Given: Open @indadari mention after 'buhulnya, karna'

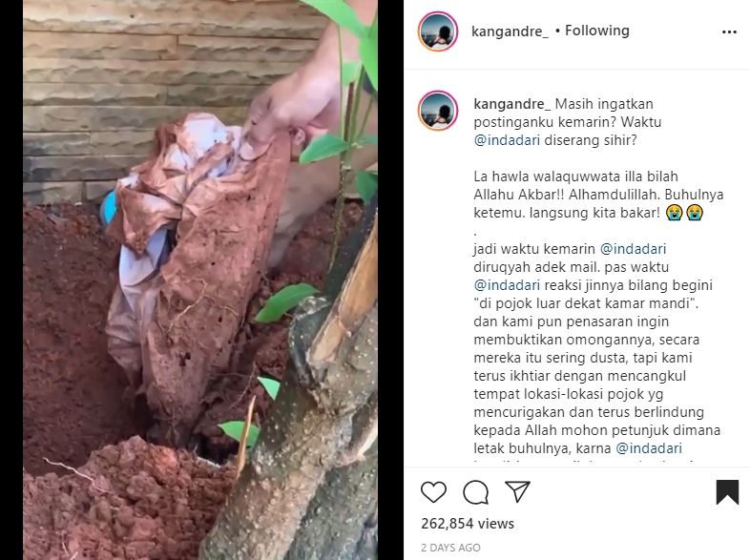Looking at the screenshot, I should coord(649,448).
